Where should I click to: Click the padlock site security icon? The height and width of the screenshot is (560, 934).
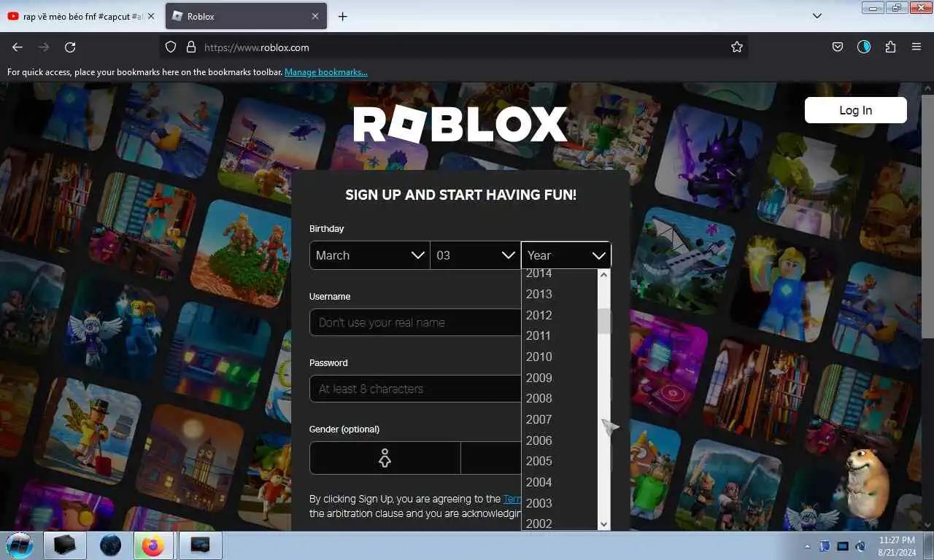[191, 47]
